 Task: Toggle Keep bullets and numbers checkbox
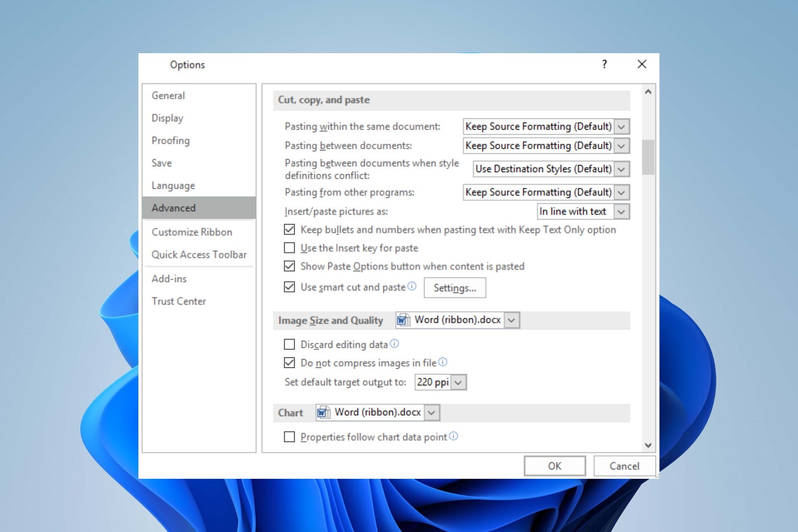pyautogui.click(x=289, y=229)
